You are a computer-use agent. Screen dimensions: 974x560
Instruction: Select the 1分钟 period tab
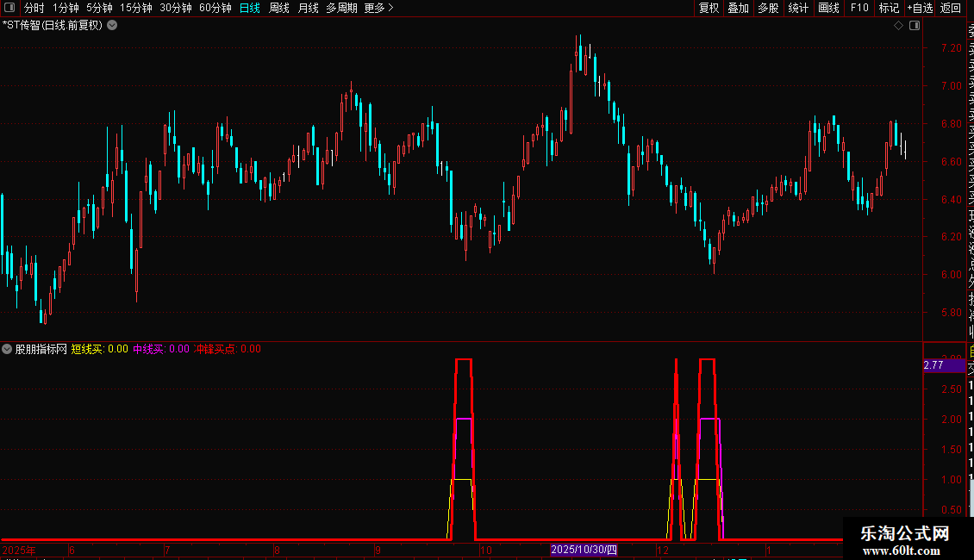point(66,8)
